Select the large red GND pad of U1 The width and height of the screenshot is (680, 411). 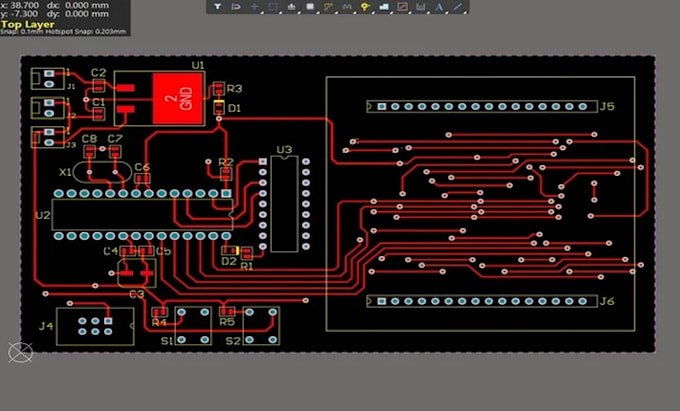[x=178, y=98]
